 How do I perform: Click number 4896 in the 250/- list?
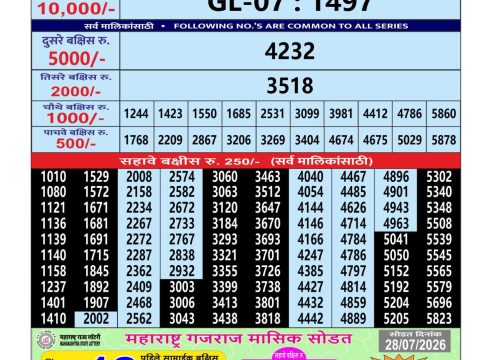[396, 177]
